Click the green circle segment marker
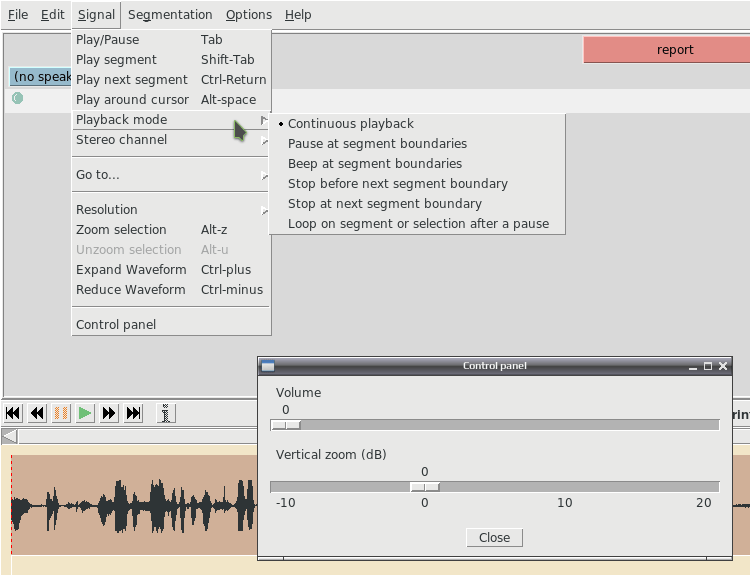 17,98
